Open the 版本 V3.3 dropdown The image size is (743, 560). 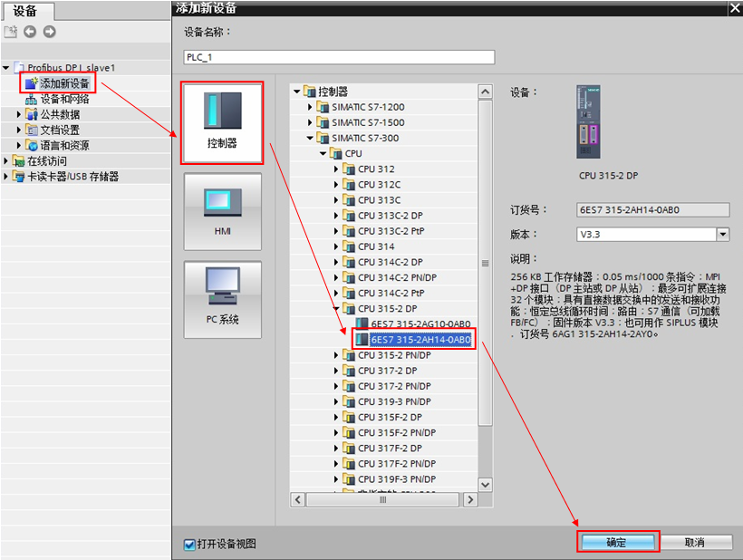(723, 234)
